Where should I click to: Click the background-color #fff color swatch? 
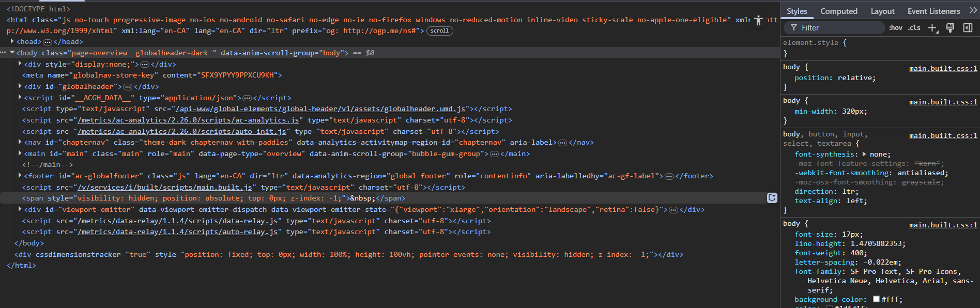click(x=876, y=299)
